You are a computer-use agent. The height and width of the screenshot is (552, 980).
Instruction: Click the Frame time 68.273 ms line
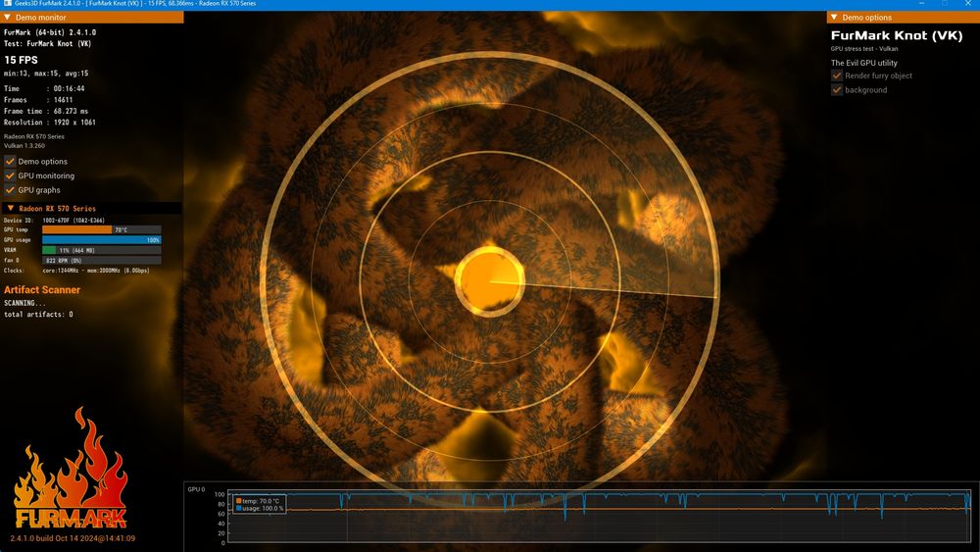click(x=46, y=111)
